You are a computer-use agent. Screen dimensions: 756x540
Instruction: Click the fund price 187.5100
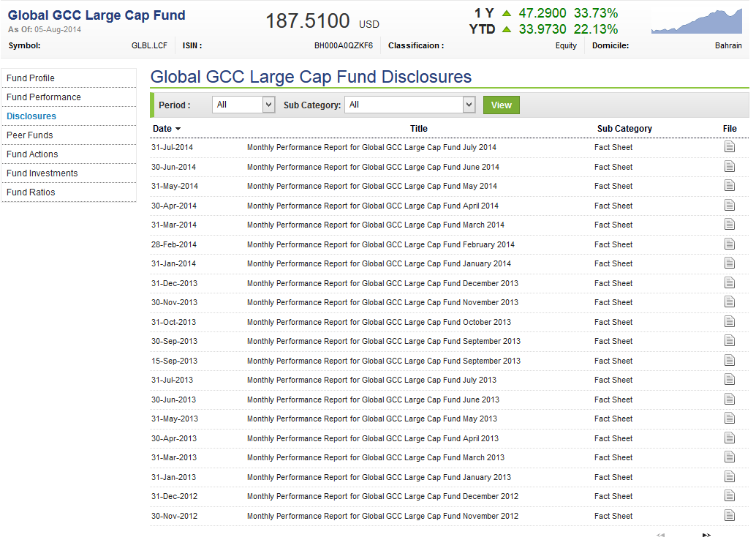[308, 20]
